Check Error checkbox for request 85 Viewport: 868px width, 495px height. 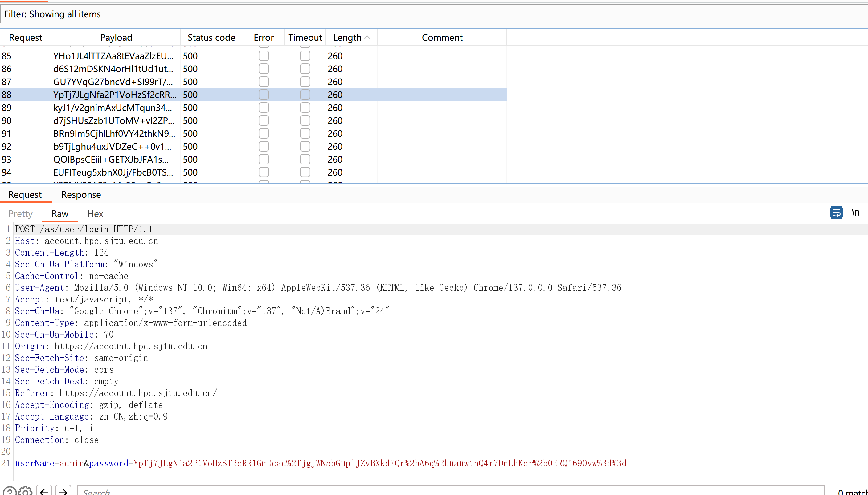coord(264,56)
